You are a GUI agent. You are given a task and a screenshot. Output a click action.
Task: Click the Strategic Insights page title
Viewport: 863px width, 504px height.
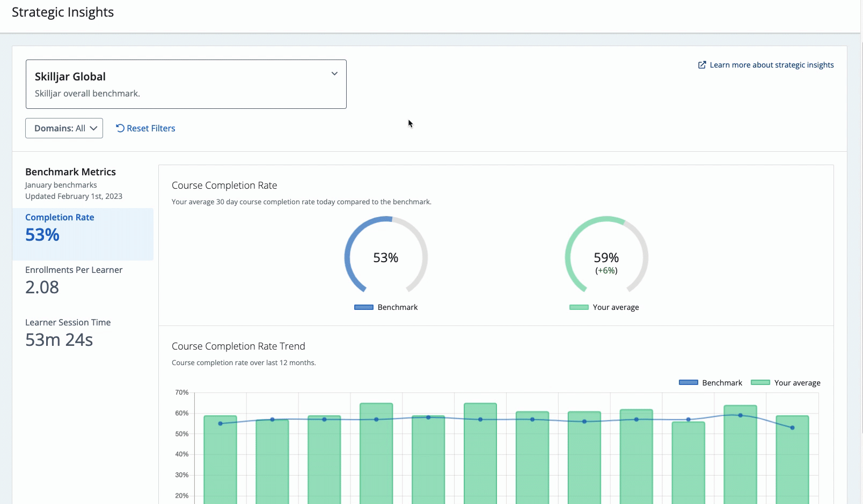pos(63,12)
